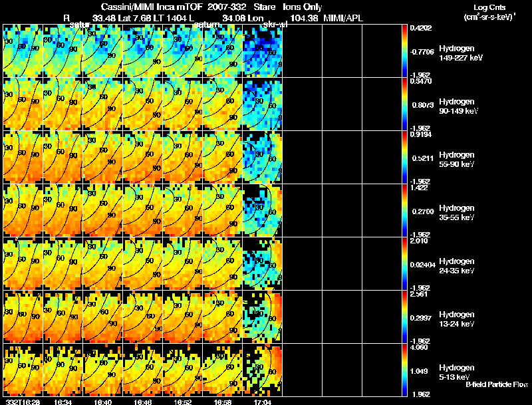Click the '0.4202' color bar maximum
532x405 pixels.
[x=421, y=28]
